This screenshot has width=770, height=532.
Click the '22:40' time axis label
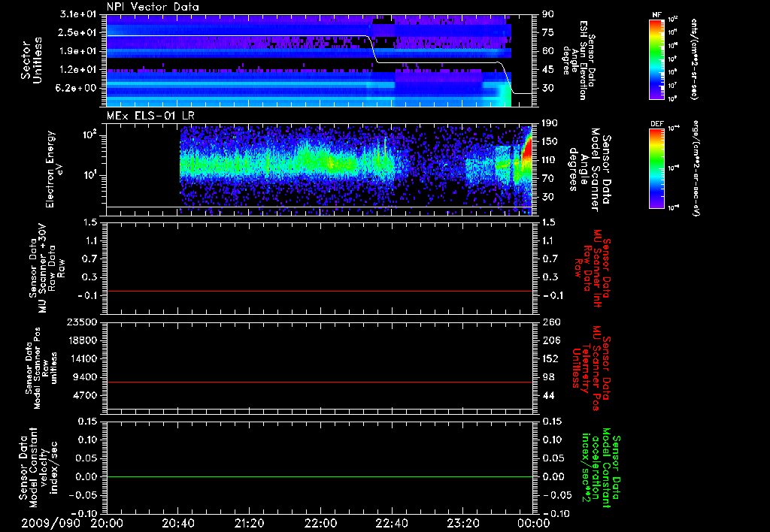391,523
